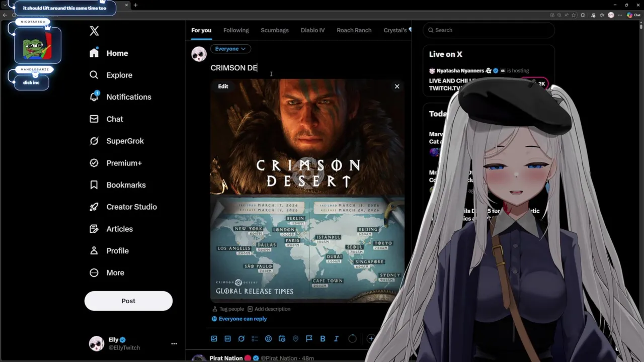The image size is (644, 362).
Task: Open the emoji picker
Action: (x=268, y=339)
